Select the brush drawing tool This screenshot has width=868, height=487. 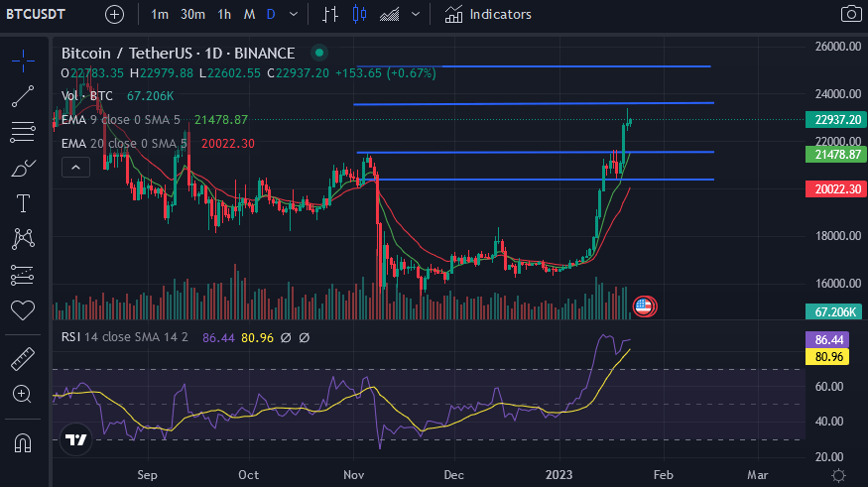tap(23, 168)
